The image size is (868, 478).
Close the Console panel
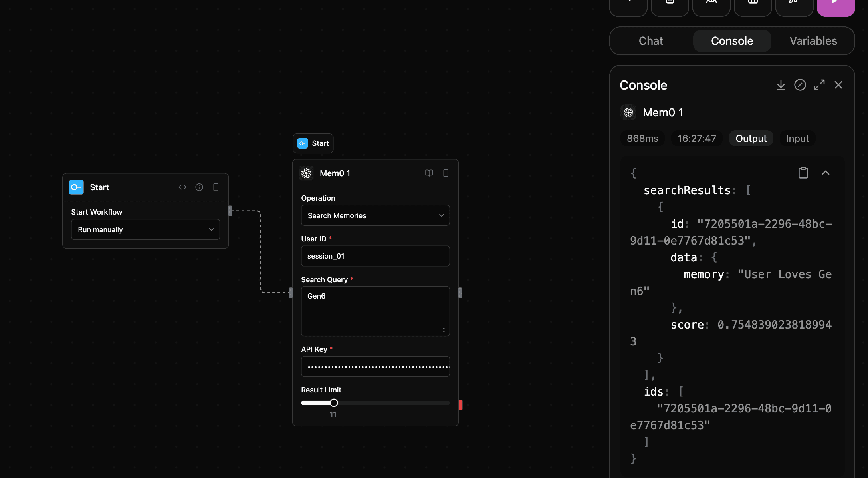pos(838,85)
